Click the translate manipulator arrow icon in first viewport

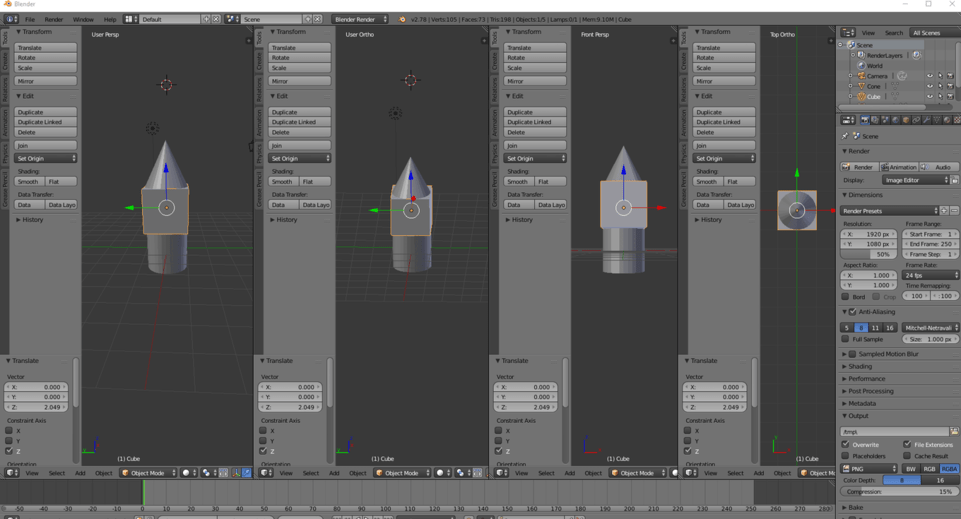247,473
